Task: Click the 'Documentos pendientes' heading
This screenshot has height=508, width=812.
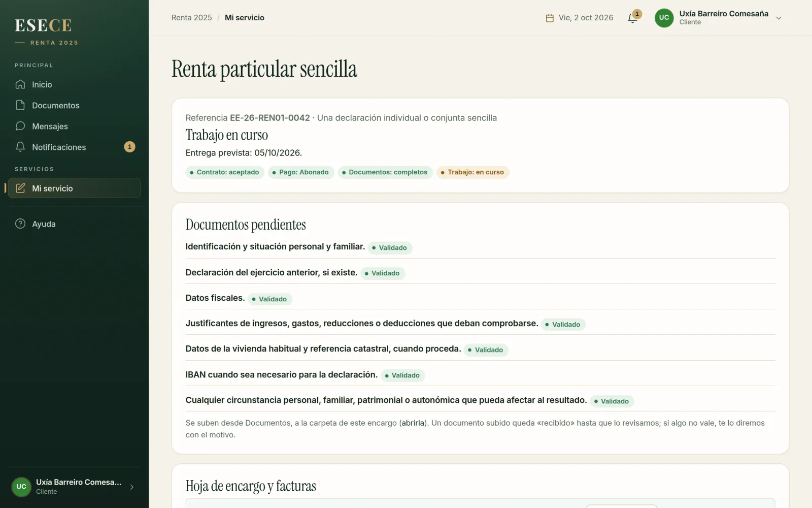Action: point(246,225)
